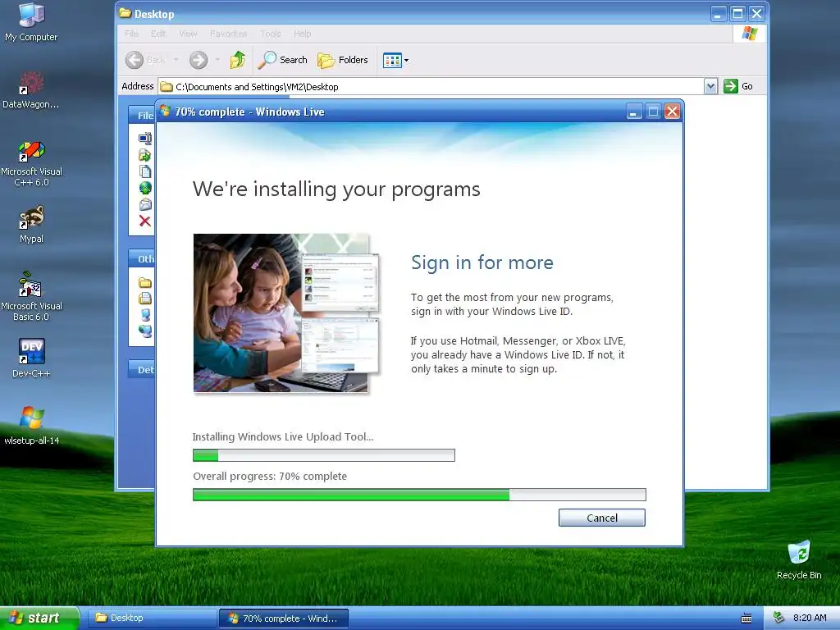The width and height of the screenshot is (840, 630).
Task: Collapse the File tasks panel header
Action: click(x=141, y=115)
